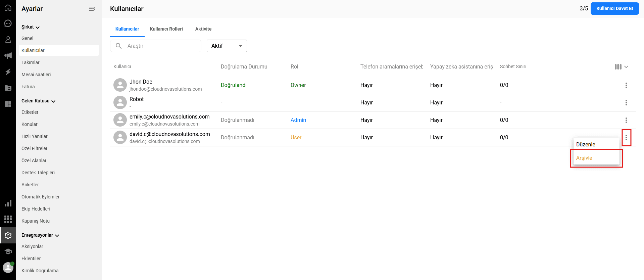
Task: Open profile avatar with green status dot
Action: [x=8, y=268]
